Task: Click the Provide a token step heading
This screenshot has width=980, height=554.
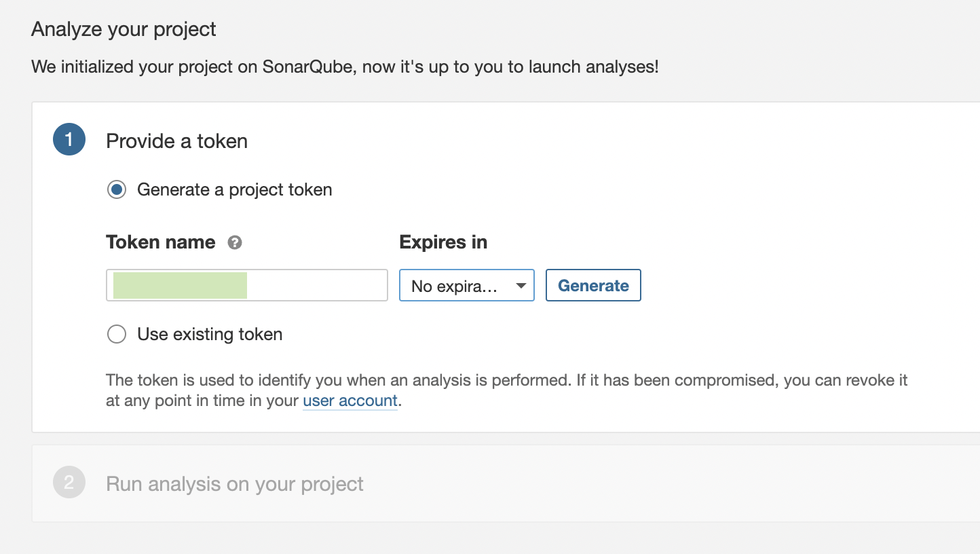Action: coord(176,141)
